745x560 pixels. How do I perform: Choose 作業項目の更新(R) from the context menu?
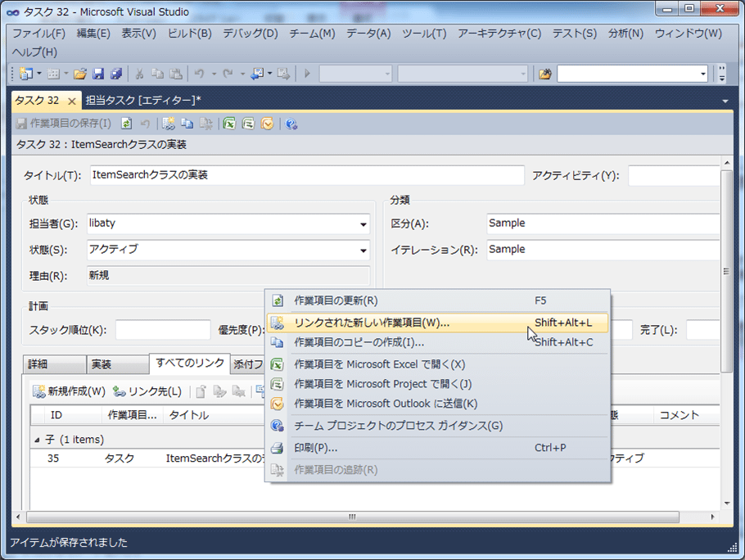click(x=437, y=300)
